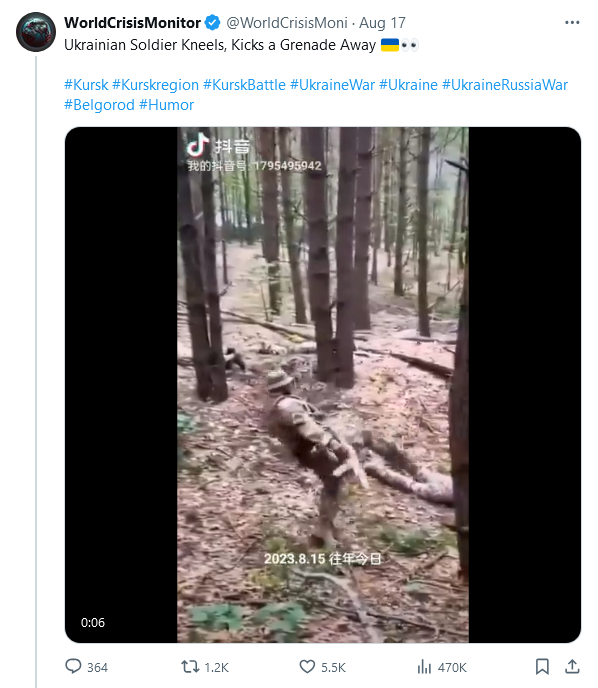
Task: Open the #Kurskregion hashtag
Action: pyautogui.click(x=155, y=85)
